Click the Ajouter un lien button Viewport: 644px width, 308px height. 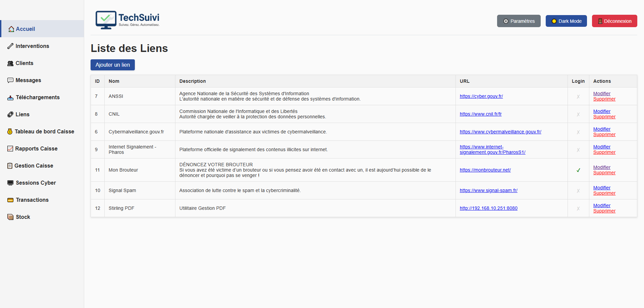coord(112,65)
